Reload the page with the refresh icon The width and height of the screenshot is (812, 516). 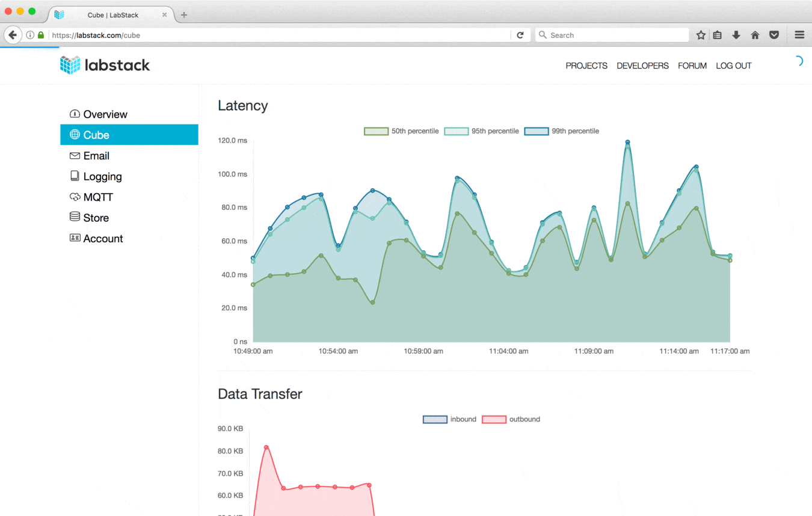click(520, 35)
